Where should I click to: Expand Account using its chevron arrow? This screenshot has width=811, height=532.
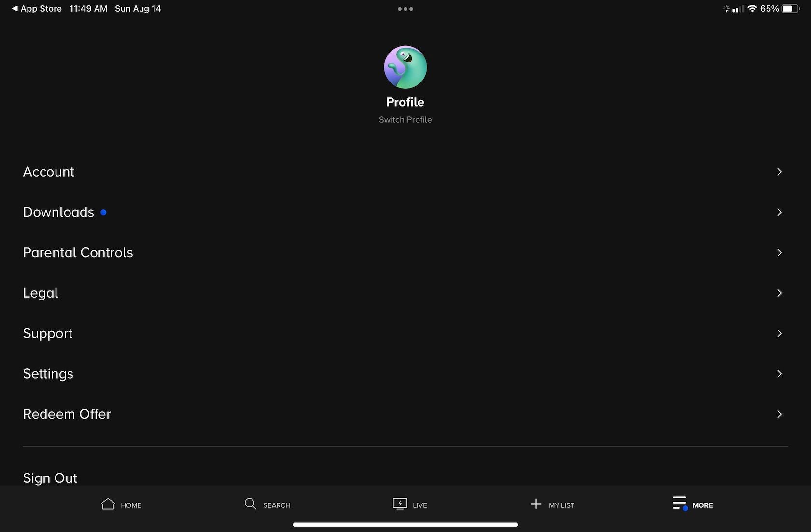point(779,172)
